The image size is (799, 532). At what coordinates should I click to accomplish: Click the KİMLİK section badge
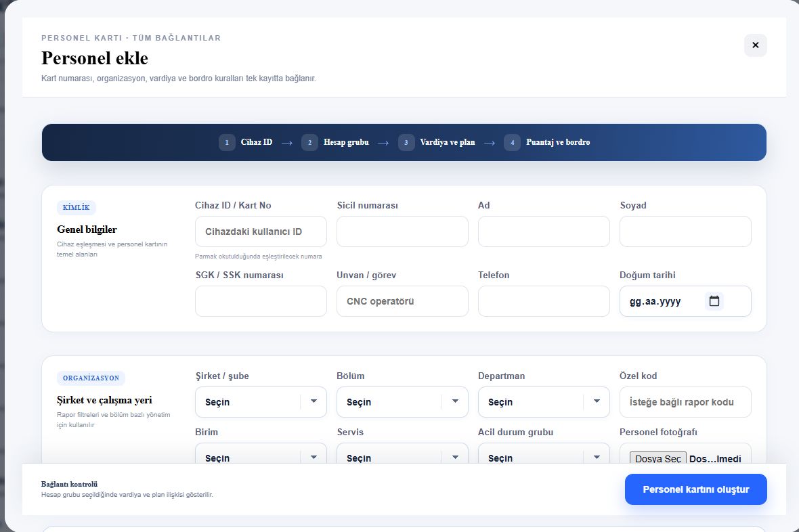pos(77,207)
